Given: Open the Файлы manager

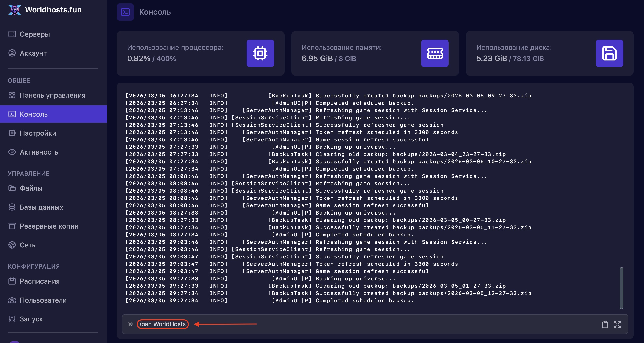Looking at the screenshot, I should [31, 188].
